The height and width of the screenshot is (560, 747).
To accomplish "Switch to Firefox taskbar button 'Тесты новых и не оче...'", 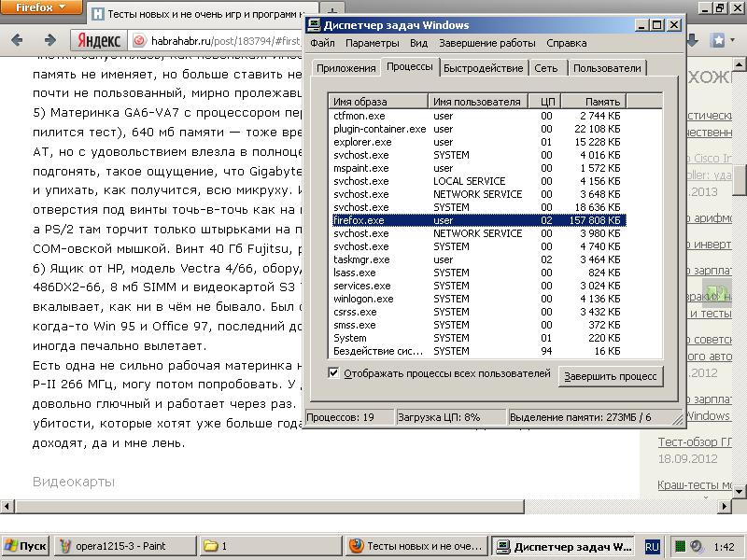I will pos(416,546).
